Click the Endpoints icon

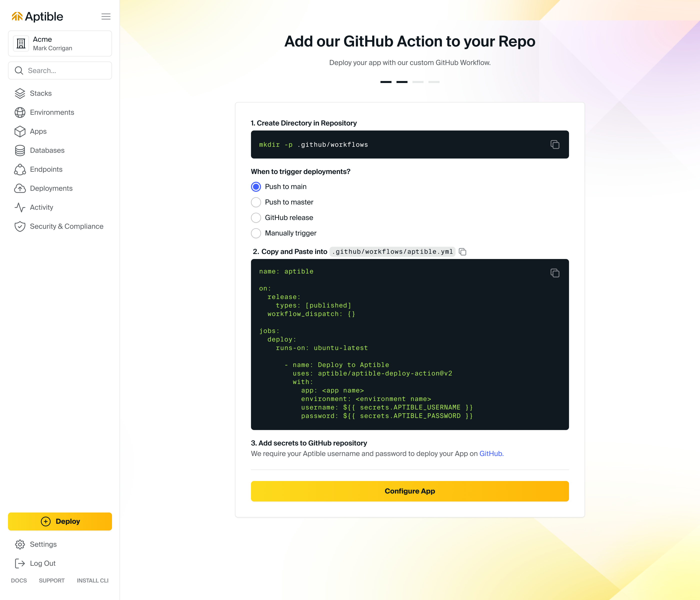[x=20, y=169]
